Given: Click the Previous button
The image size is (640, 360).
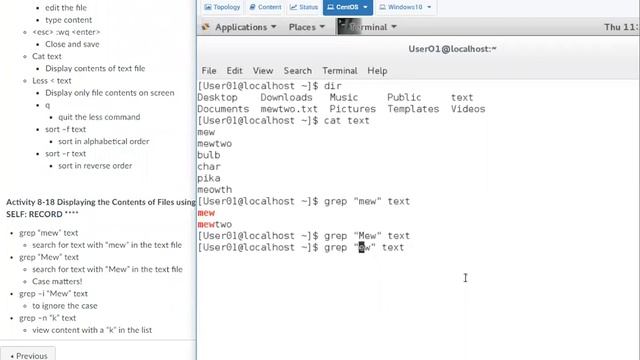Looking at the screenshot, I should click(x=28, y=356).
